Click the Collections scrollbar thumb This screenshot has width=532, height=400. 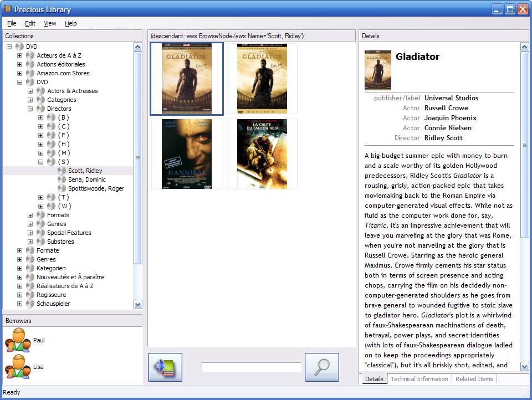pos(138,158)
